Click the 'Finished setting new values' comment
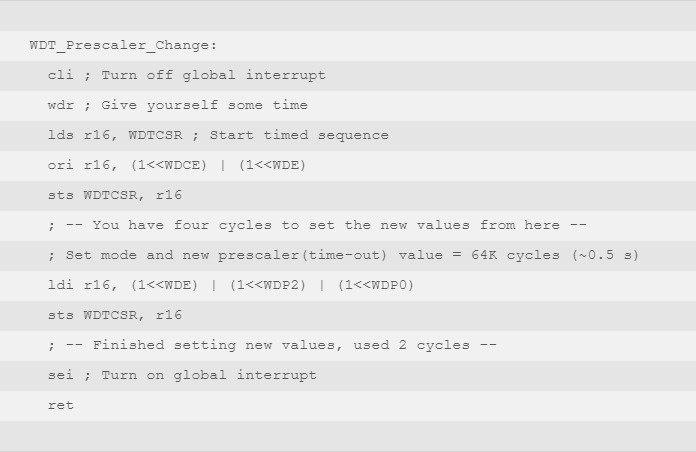Viewport: 696px width, 452px height. (x=272, y=345)
